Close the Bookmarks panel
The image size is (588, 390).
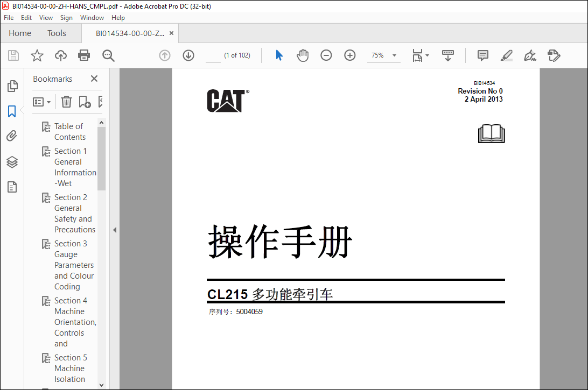pyautogui.click(x=94, y=79)
